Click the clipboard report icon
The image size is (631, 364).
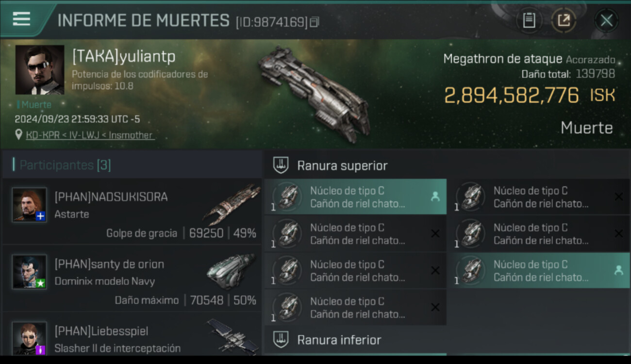[529, 20]
